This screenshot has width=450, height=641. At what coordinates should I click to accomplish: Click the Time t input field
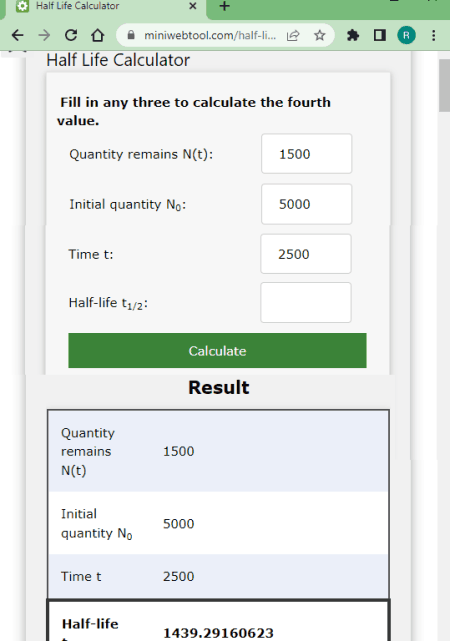pos(306,254)
